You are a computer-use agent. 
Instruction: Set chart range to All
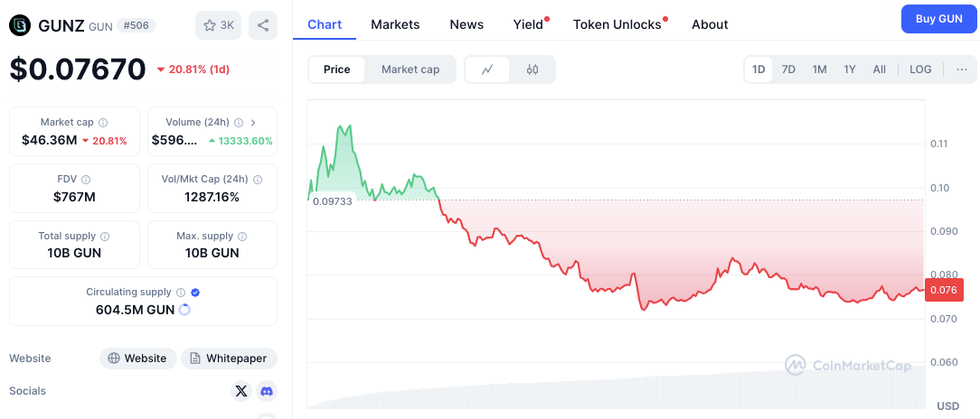coord(880,70)
